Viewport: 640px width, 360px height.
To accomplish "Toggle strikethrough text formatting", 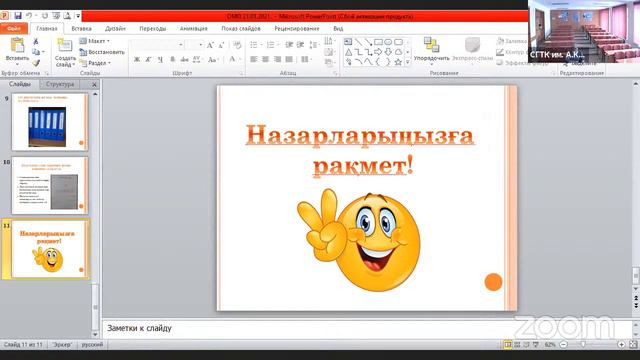I will 184,60.
